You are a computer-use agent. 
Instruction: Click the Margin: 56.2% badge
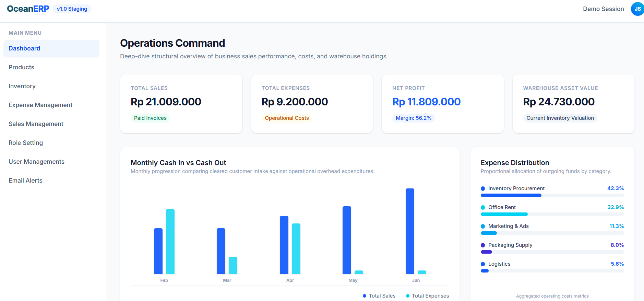414,118
